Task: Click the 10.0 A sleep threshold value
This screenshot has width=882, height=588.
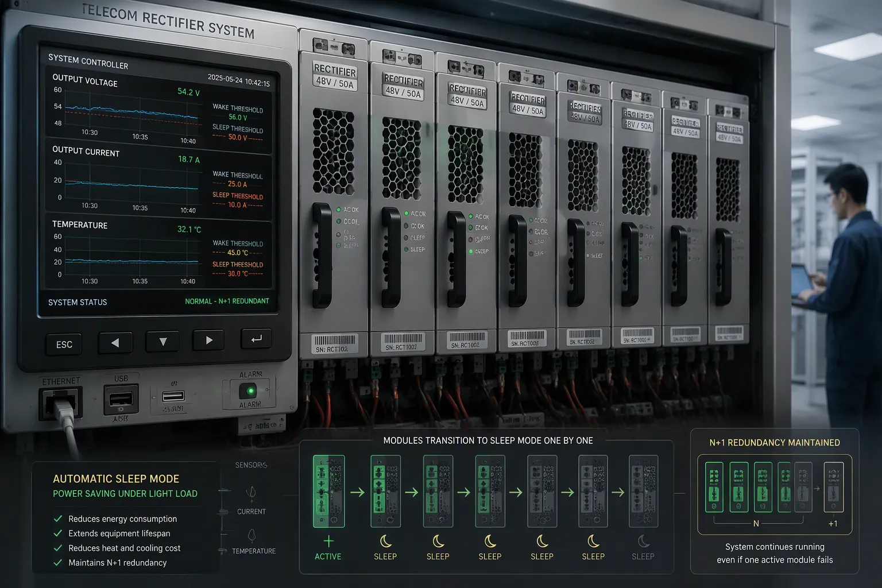Action: click(237, 204)
